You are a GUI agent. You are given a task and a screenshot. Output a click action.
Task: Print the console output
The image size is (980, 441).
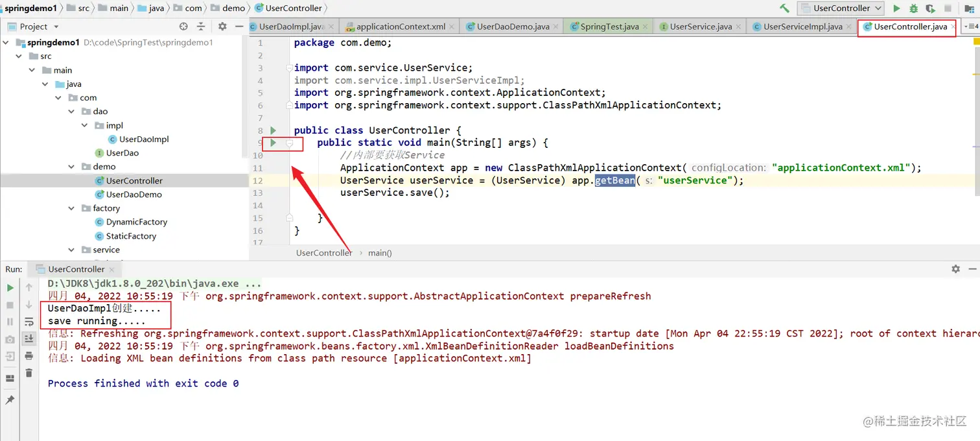[x=29, y=356]
